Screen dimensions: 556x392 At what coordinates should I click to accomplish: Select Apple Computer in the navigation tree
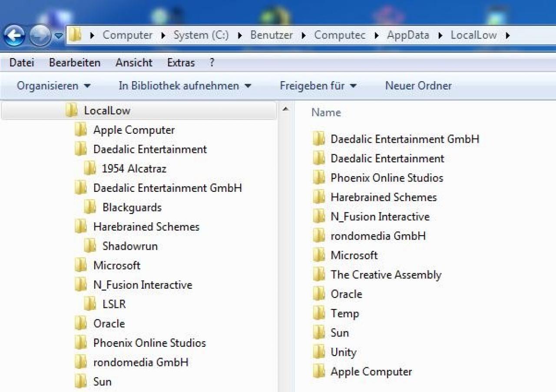134,130
